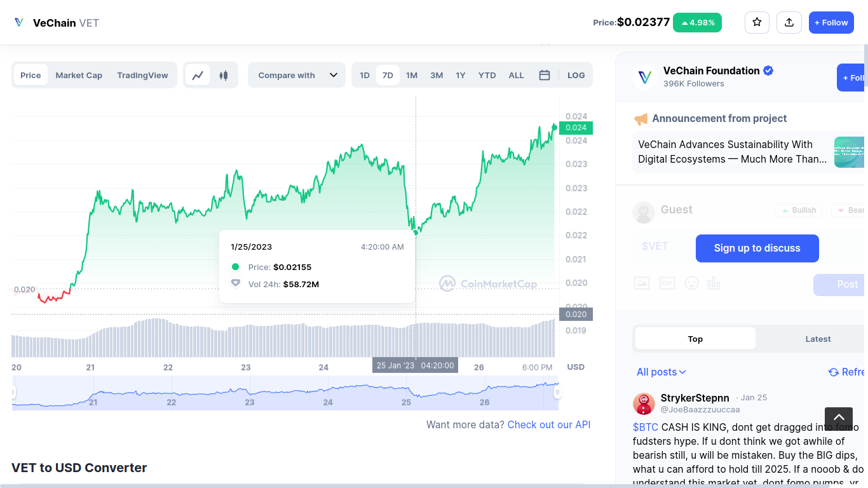Click the $0.02377 header price value
868x488 pixels.
tap(643, 22)
